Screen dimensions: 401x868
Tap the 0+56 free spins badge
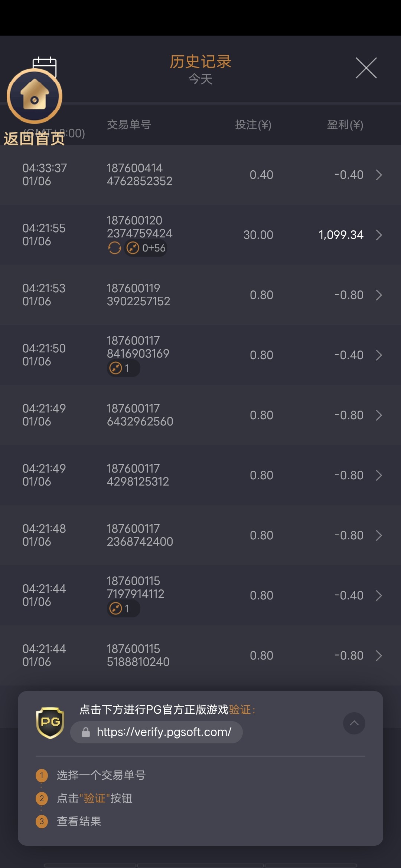coord(146,248)
